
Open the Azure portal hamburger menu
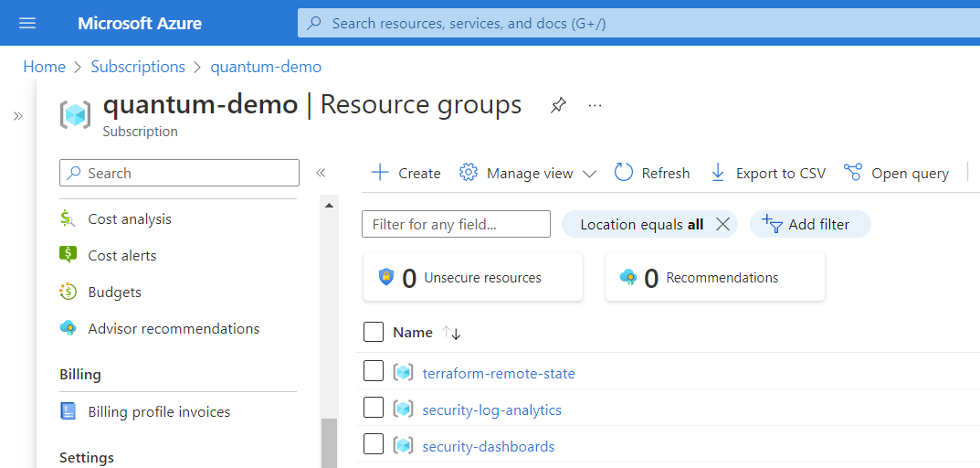click(x=27, y=23)
